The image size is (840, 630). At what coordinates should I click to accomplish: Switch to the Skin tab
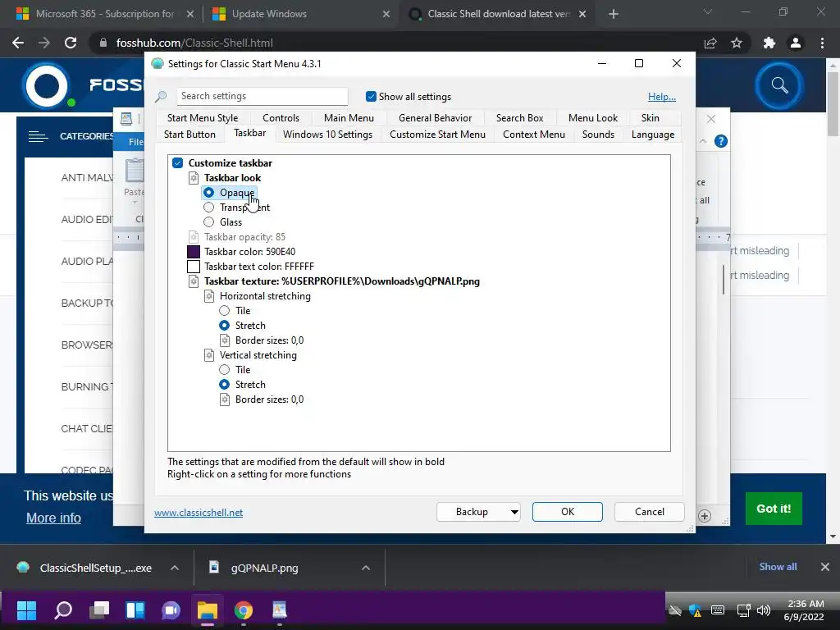pos(651,118)
